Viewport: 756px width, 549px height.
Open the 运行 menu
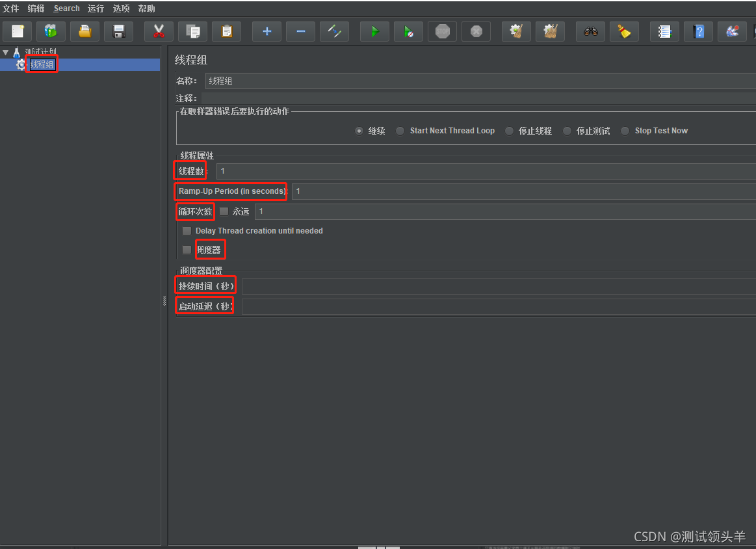click(96, 8)
